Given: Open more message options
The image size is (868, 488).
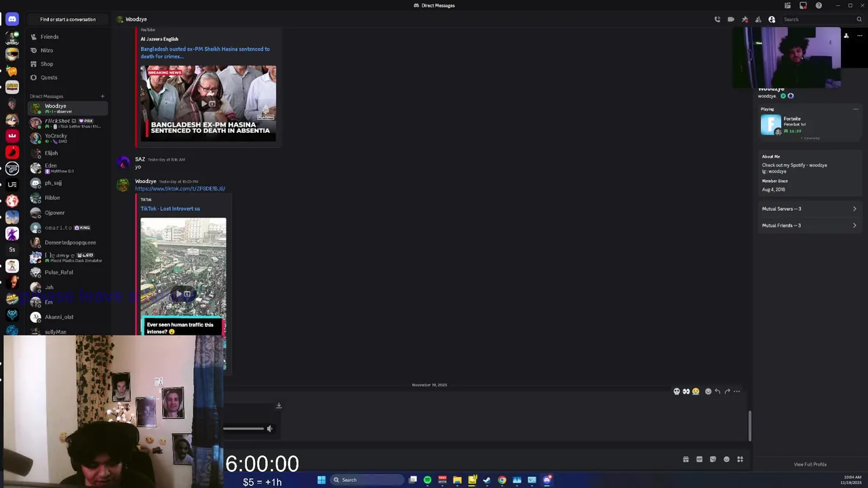Looking at the screenshot, I should 736,391.
